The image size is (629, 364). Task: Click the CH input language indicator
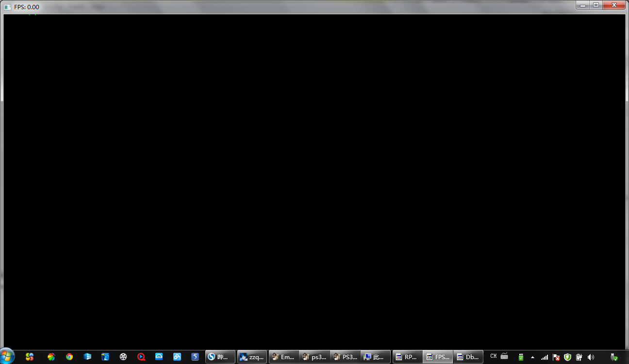click(494, 356)
